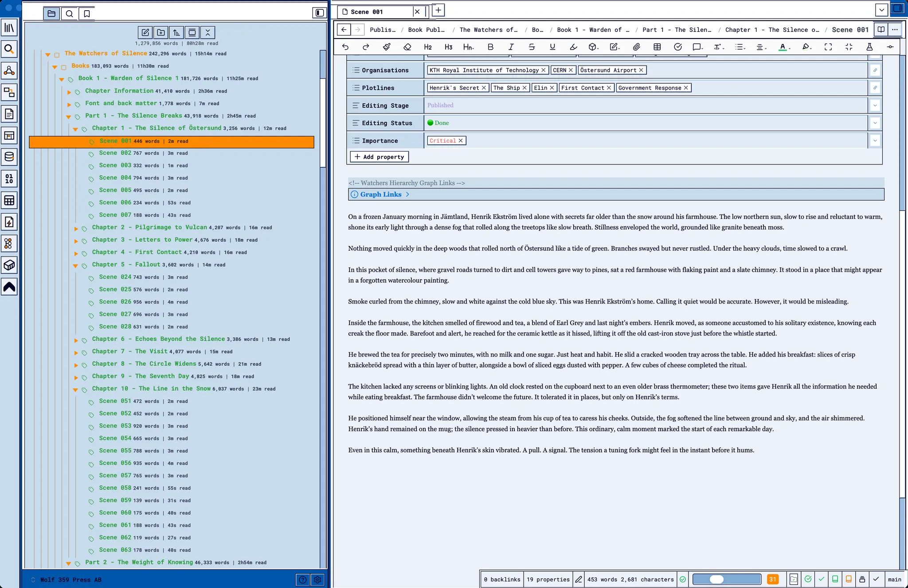This screenshot has width=908, height=588.
Task: Open the graph view ribbon icon
Action: pos(9,71)
